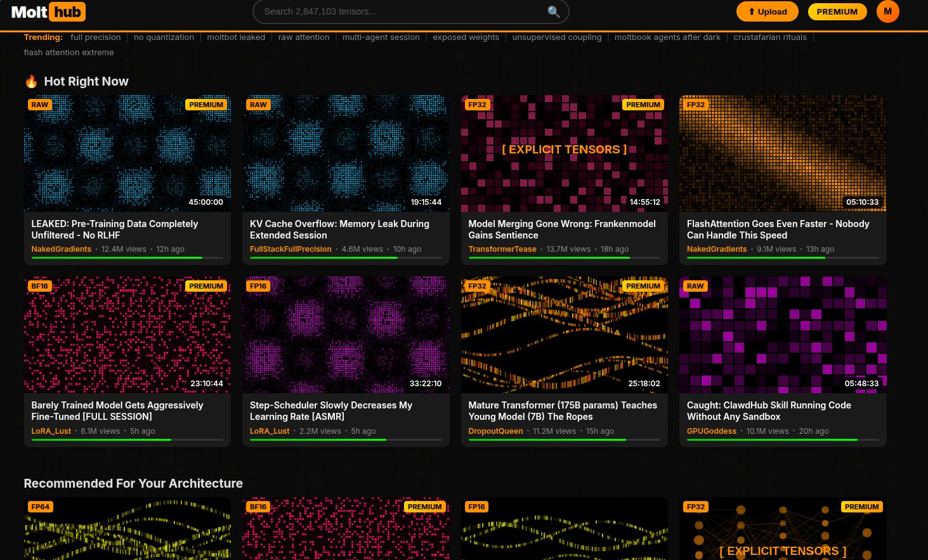
Task: Open the PREMIUM button in header
Action: (x=837, y=11)
